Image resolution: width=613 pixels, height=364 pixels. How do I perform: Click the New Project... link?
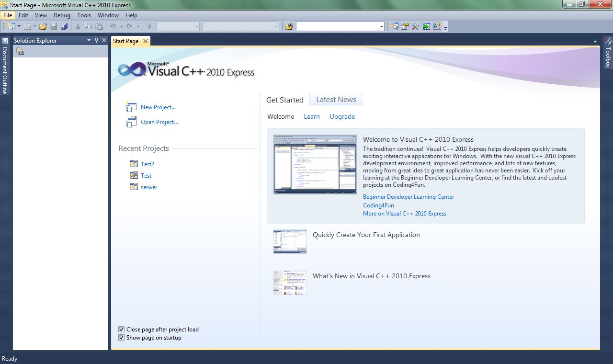[158, 107]
